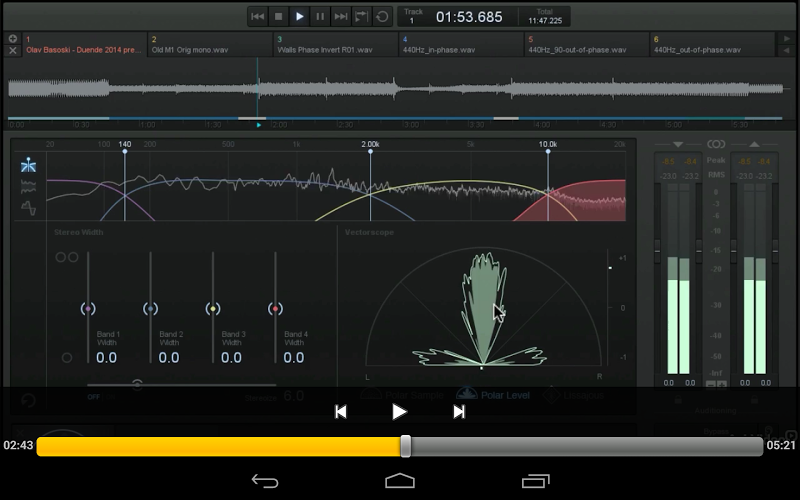Image resolution: width=800 pixels, height=500 pixels.
Task: Tap the Android home button
Action: tap(400, 481)
